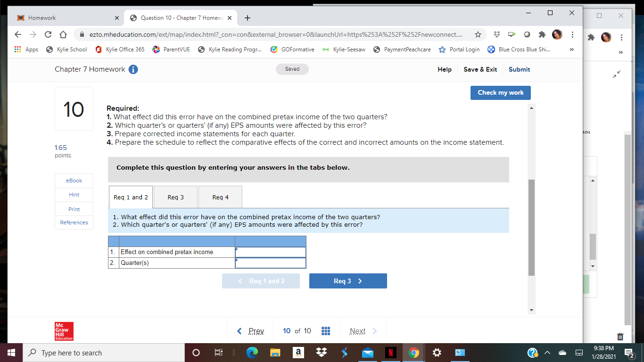Show hidden system tray icons
The image size is (644, 362).
[x=548, y=353]
